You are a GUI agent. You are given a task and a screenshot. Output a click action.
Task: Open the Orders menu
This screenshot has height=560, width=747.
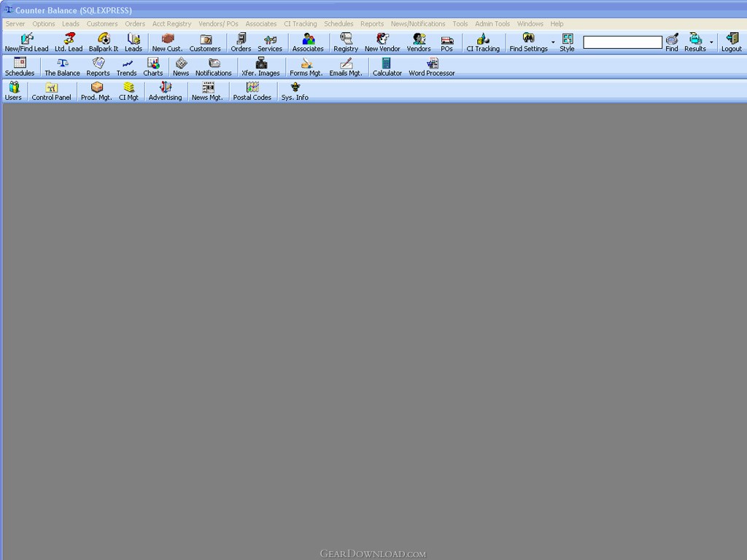135,24
